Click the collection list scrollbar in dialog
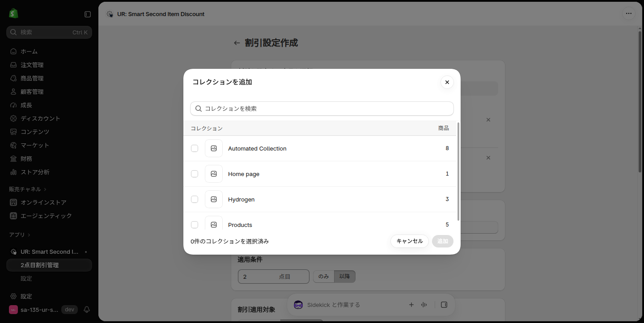The width and height of the screenshot is (644, 323). 458,172
